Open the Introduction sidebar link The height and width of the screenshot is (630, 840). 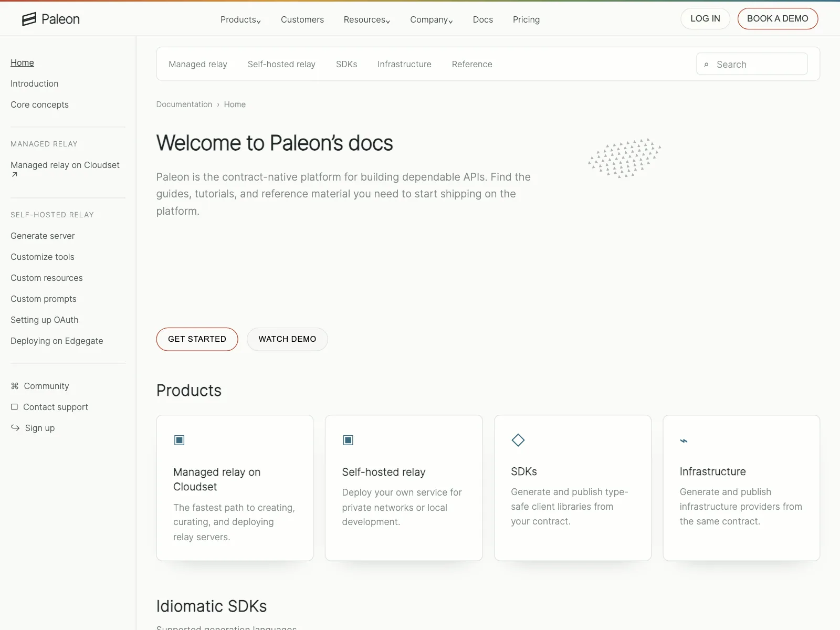point(35,83)
